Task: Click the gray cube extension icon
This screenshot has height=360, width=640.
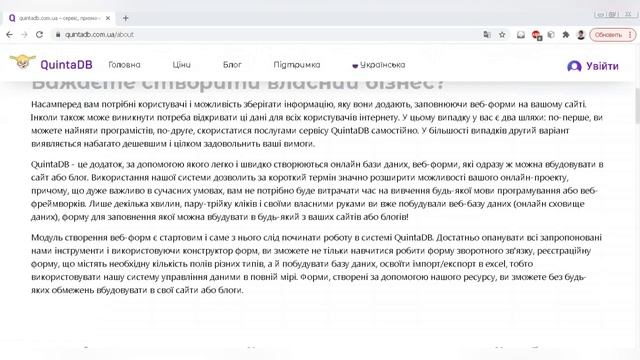Action: (551, 35)
